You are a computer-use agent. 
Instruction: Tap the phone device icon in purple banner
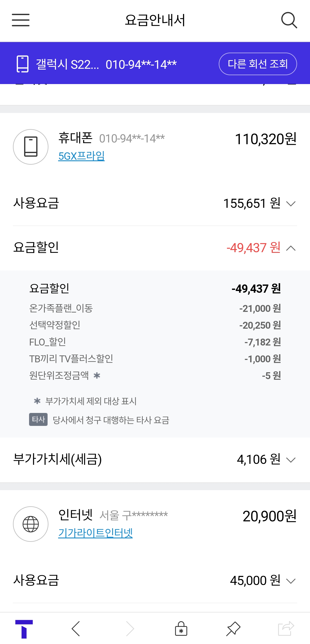[22, 64]
